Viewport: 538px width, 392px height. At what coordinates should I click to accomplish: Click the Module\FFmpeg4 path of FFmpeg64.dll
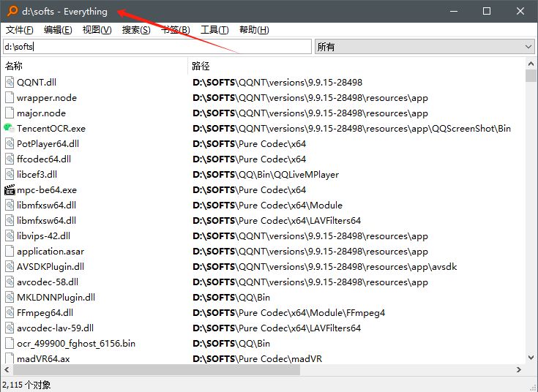point(289,313)
